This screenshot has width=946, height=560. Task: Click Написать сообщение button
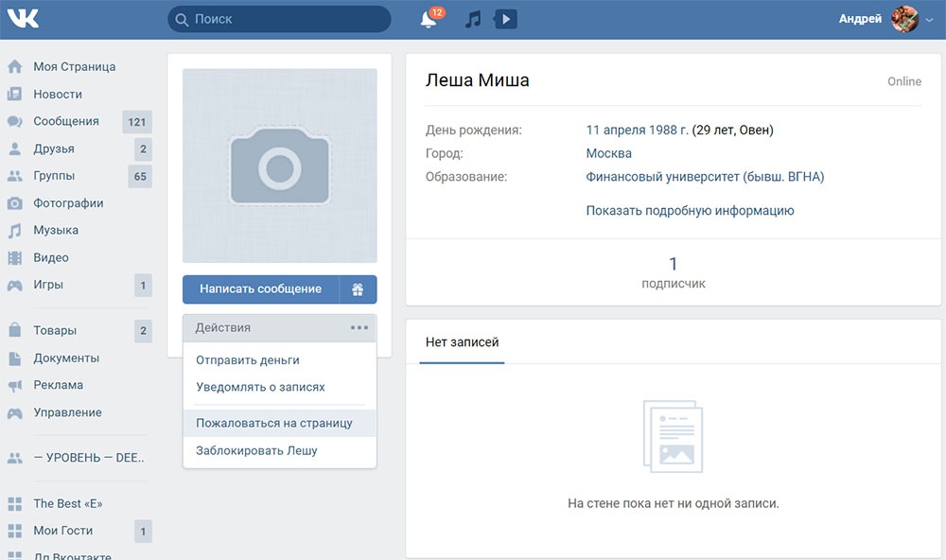pos(260,289)
